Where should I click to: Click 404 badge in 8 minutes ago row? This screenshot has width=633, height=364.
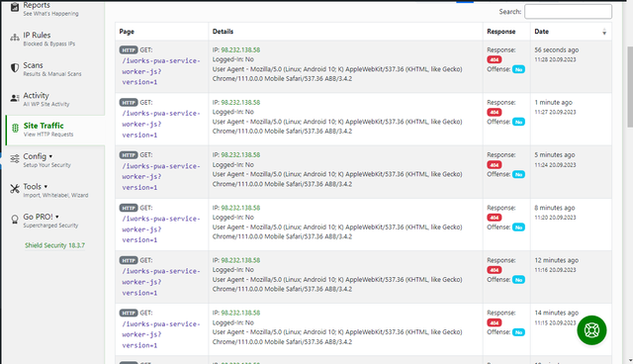(495, 218)
